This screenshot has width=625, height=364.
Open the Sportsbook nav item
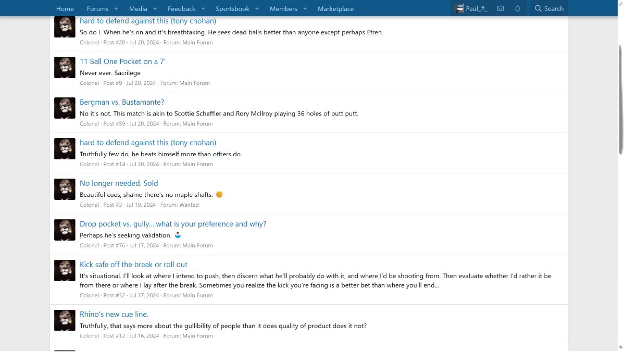[x=232, y=9]
